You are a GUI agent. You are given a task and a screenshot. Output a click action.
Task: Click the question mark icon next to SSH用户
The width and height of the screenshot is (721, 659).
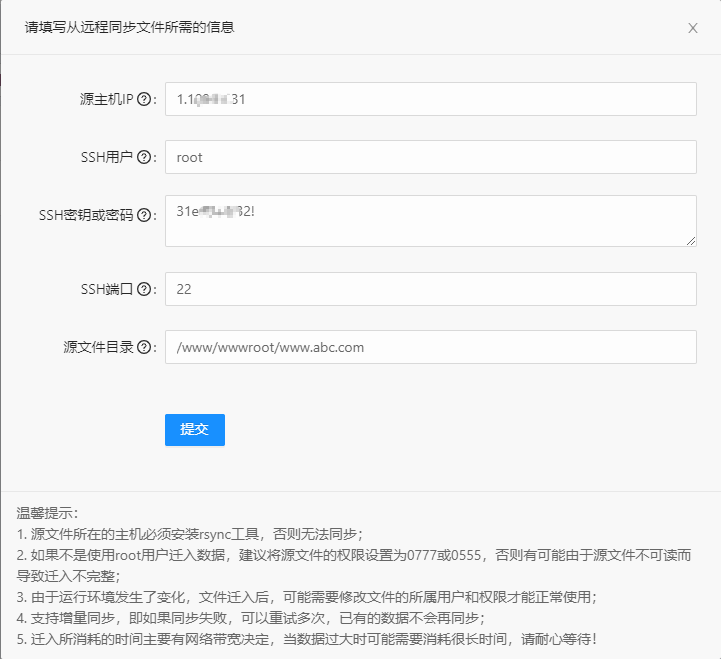[144, 157]
